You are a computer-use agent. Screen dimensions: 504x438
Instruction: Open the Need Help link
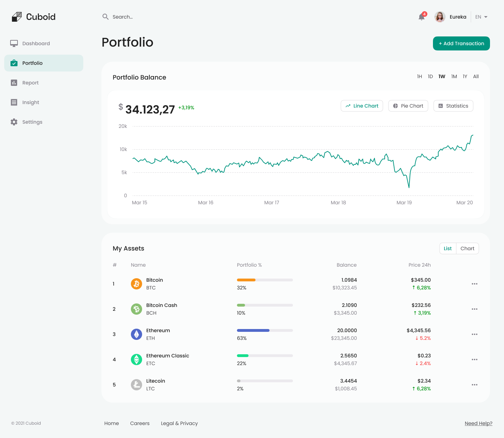click(478, 423)
